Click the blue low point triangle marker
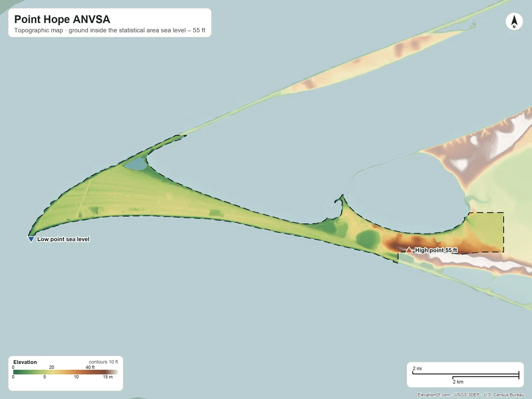The height and width of the screenshot is (399, 532). point(31,239)
